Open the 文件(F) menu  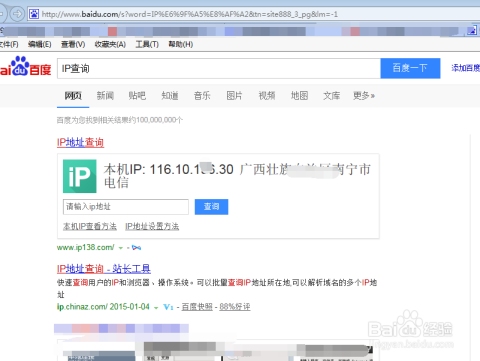coord(9,44)
